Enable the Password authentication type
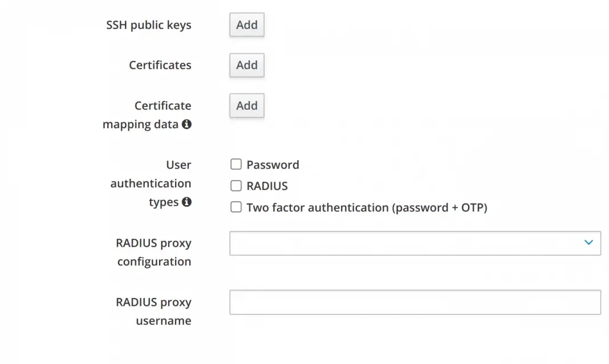 pyautogui.click(x=236, y=164)
